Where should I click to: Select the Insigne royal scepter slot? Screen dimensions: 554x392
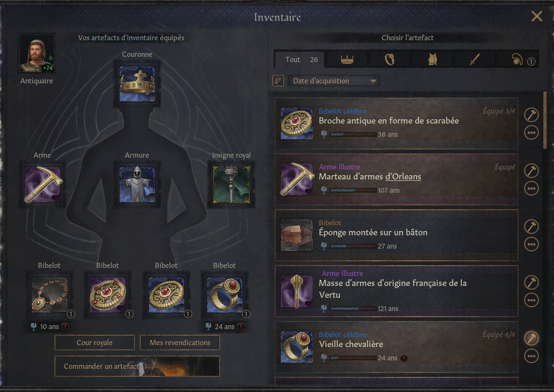[x=232, y=185]
